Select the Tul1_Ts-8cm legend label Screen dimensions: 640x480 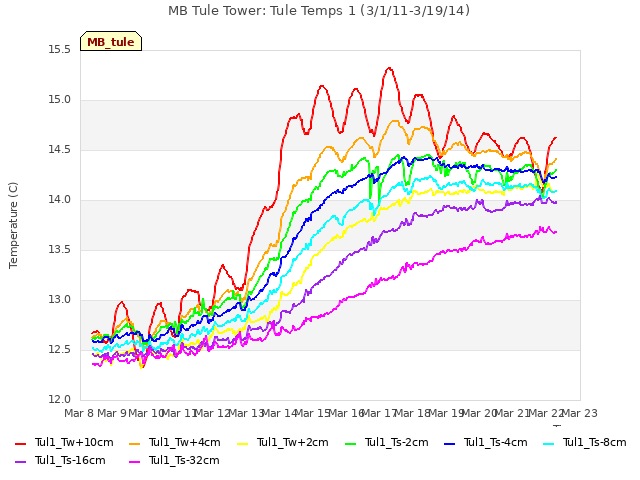(x=595, y=442)
